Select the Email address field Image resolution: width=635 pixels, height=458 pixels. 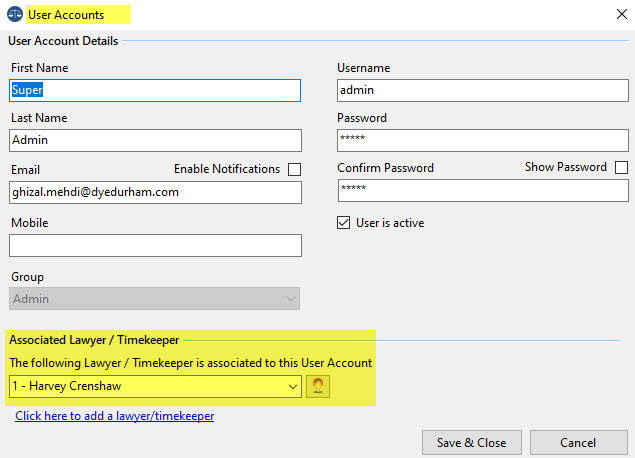point(156,192)
